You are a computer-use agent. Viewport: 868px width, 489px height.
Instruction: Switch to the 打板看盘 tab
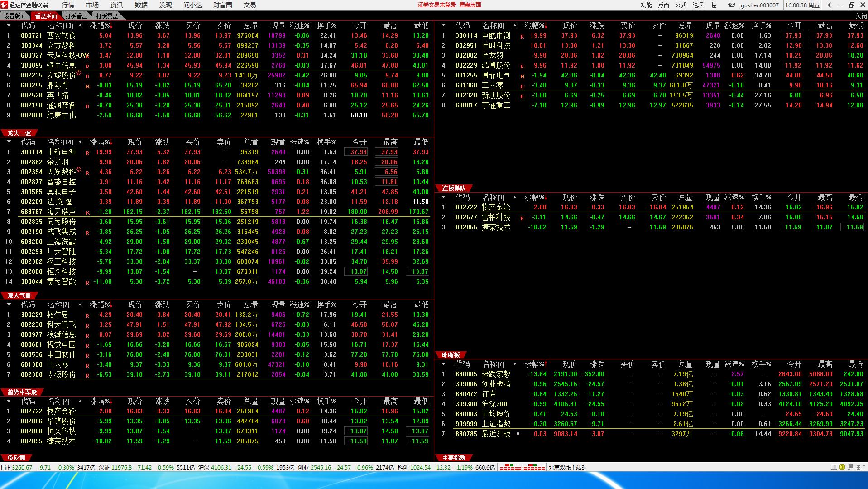pos(76,16)
